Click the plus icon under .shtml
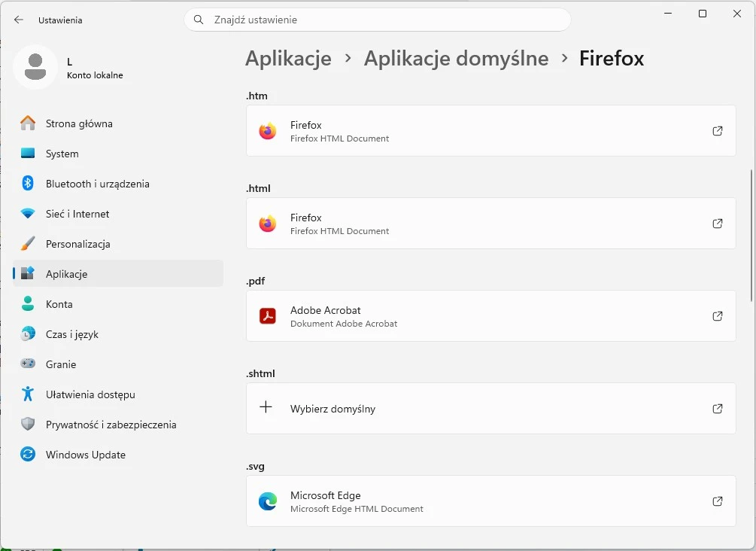Image resolution: width=756 pixels, height=551 pixels. tap(266, 407)
